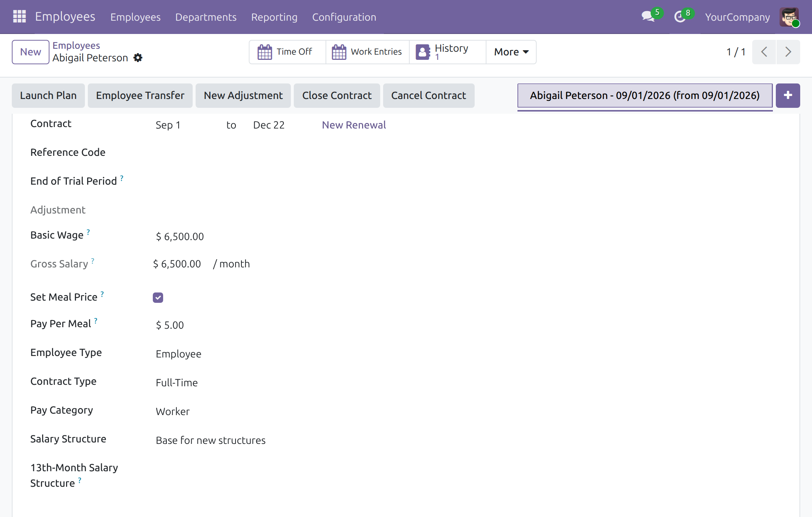Click the New Renewal link

coord(354,125)
